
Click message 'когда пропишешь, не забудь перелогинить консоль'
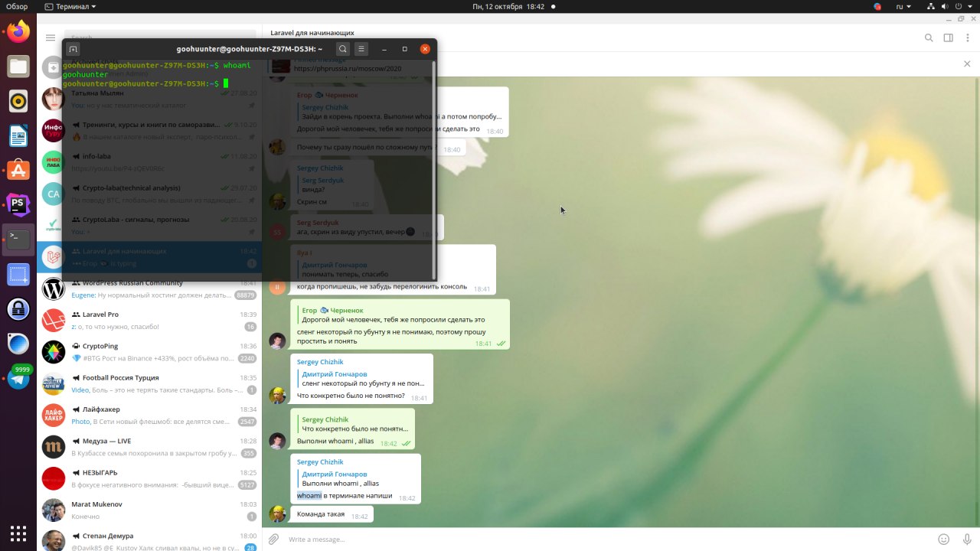(381, 286)
